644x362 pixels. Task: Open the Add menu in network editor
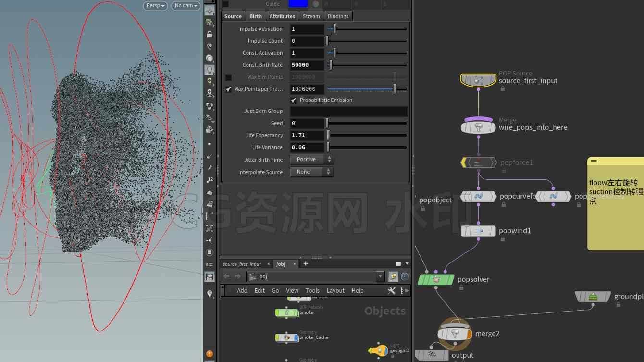[x=242, y=291]
